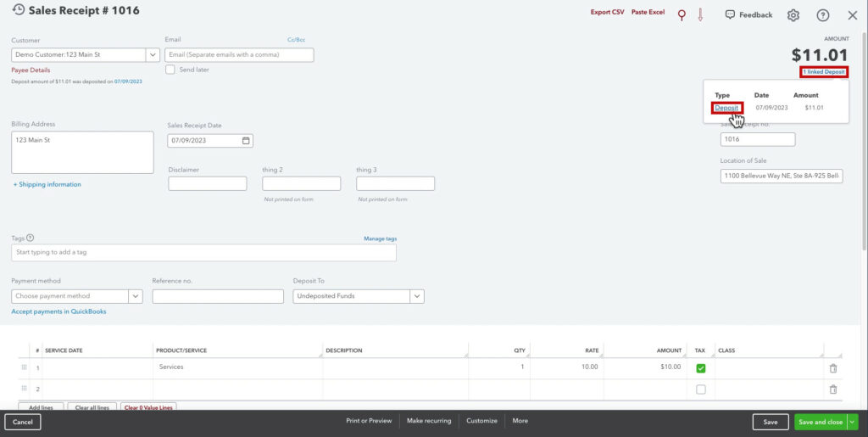Viewport: 868px width, 437px height.
Task: Click the Clear all lines button
Action: 92,407
